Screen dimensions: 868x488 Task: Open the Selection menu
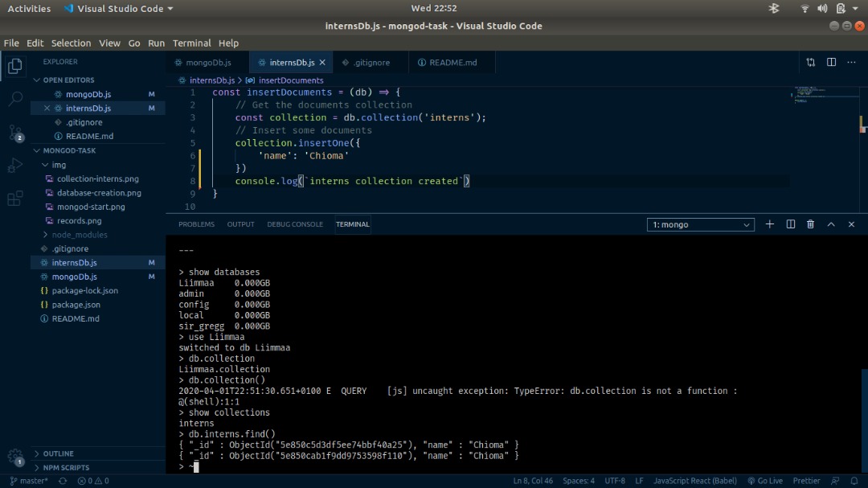click(71, 43)
